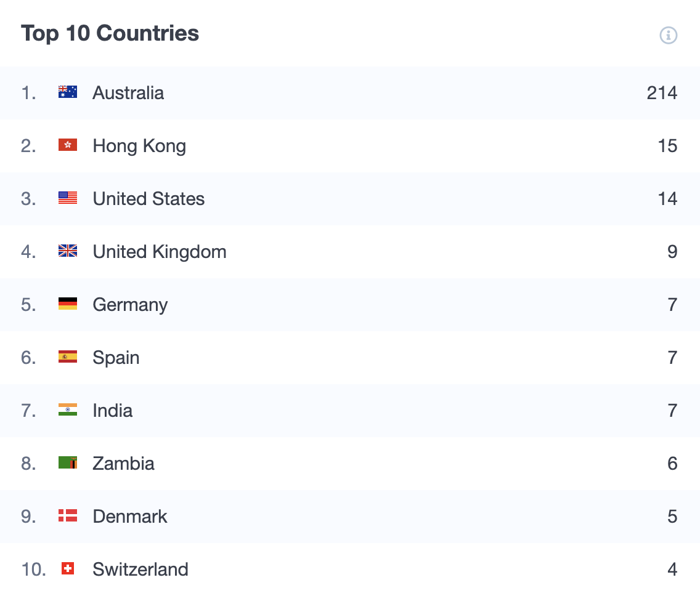Image resolution: width=700 pixels, height=596 pixels.
Task: Click the Germany flag icon
Action: [x=68, y=304]
